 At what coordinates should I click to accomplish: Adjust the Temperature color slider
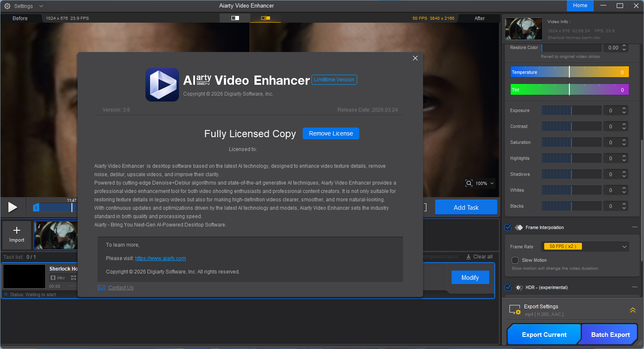click(569, 72)
